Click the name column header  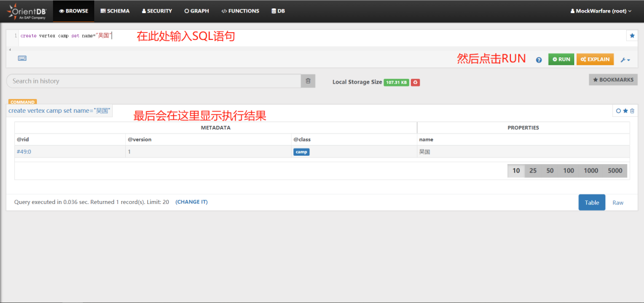tap(524, 140)
